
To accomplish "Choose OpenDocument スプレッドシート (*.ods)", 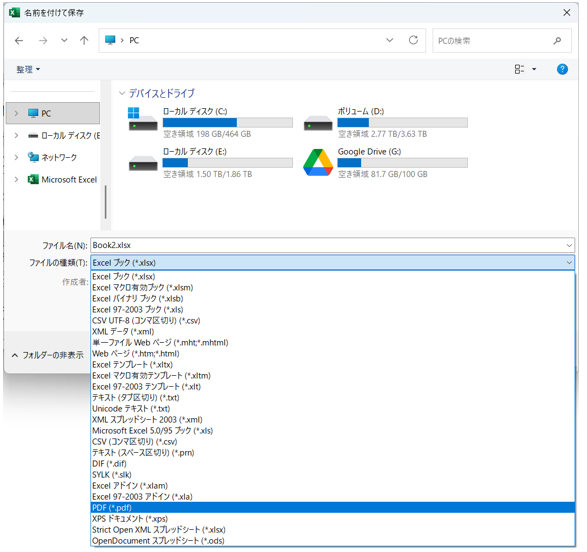I will click(333, 541).
